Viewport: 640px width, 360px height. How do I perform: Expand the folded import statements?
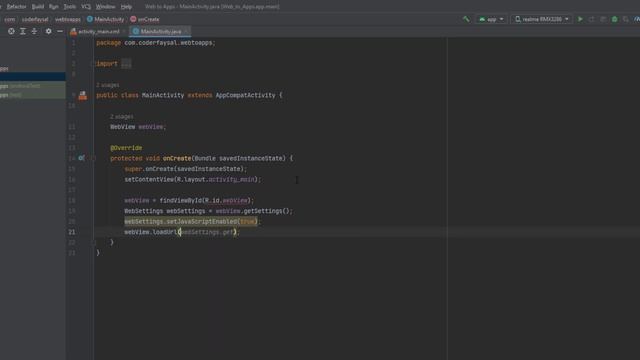pyautogui.click(x=127, y=64)
